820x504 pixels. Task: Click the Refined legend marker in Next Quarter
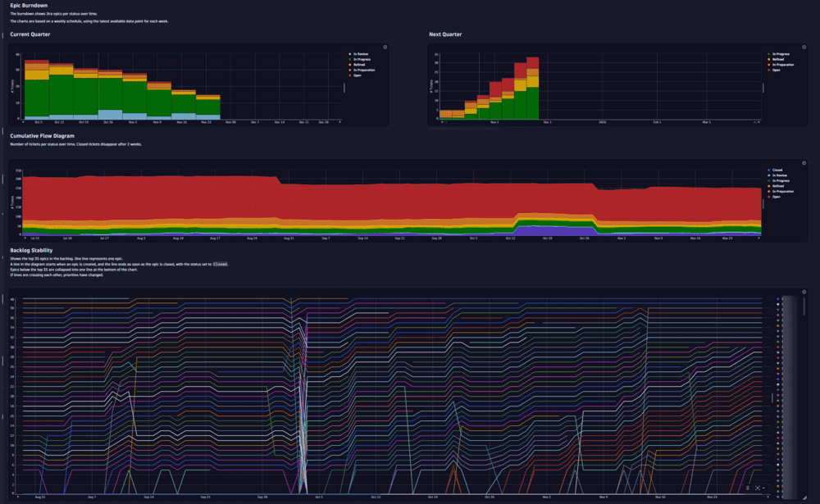[768, 58]
